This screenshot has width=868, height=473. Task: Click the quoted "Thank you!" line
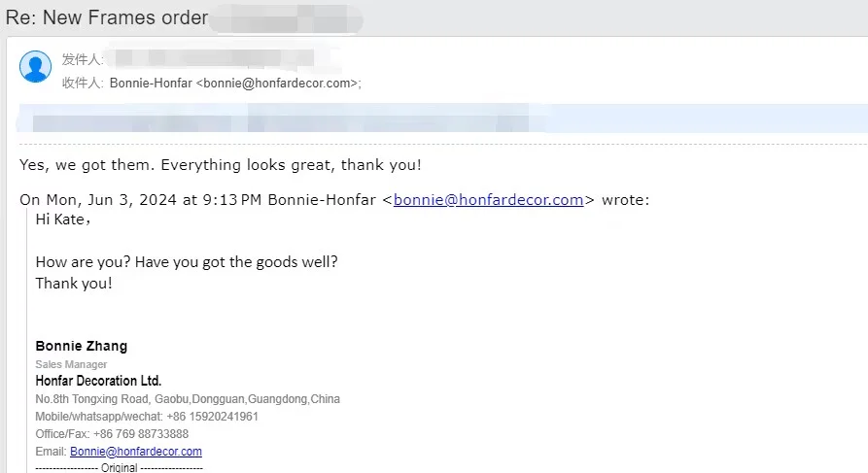[74, 284]
